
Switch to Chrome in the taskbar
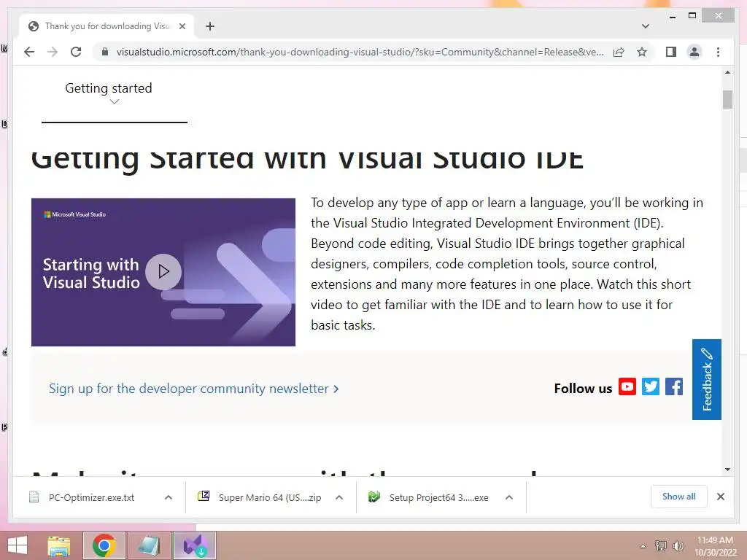pos(104,545)
